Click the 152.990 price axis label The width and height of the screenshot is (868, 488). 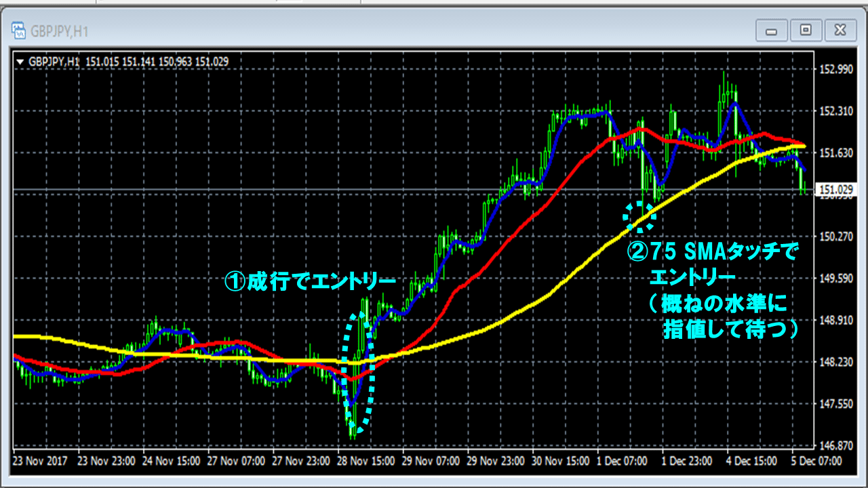click(835, 69)
